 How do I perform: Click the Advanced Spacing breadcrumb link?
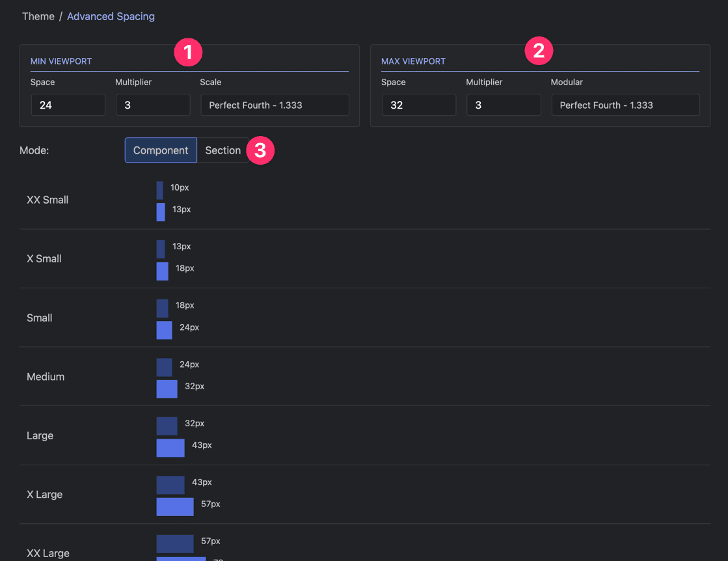(111, 16)
